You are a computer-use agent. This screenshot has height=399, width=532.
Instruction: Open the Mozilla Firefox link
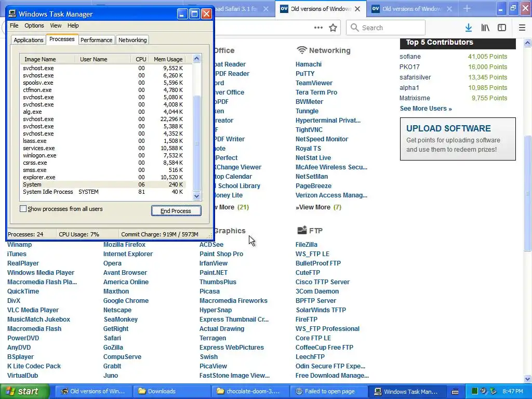124,245
